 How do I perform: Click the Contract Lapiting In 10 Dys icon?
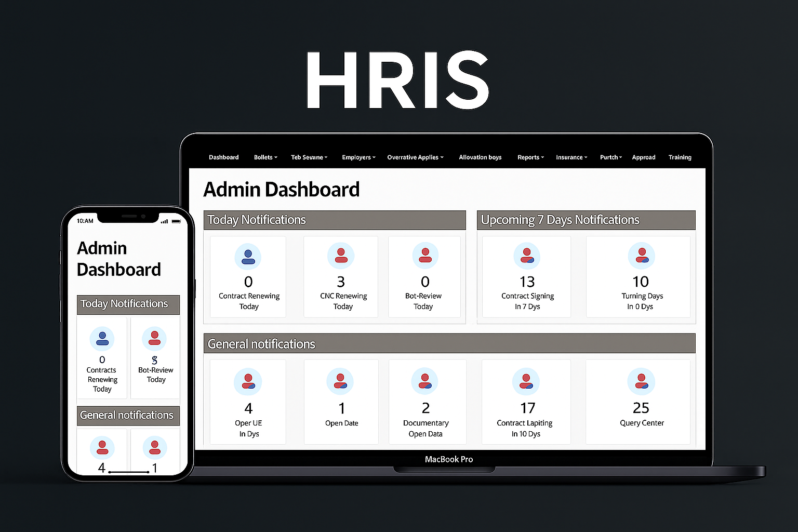click(526, 382)
